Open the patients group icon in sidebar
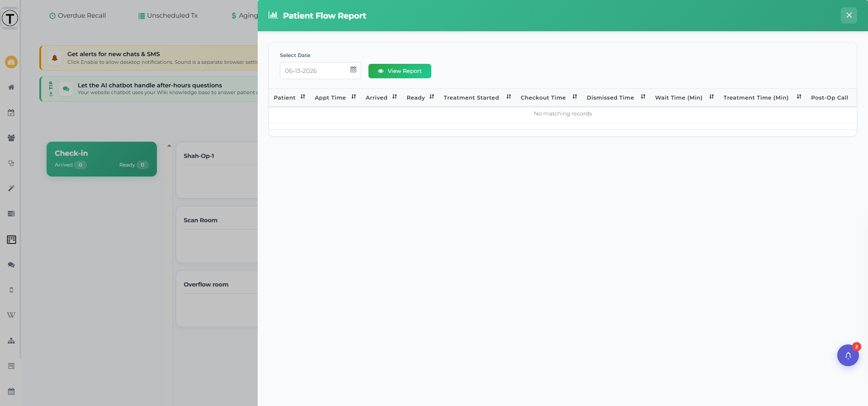This screenshot has height=406, width=868. [x=11, y=138]
